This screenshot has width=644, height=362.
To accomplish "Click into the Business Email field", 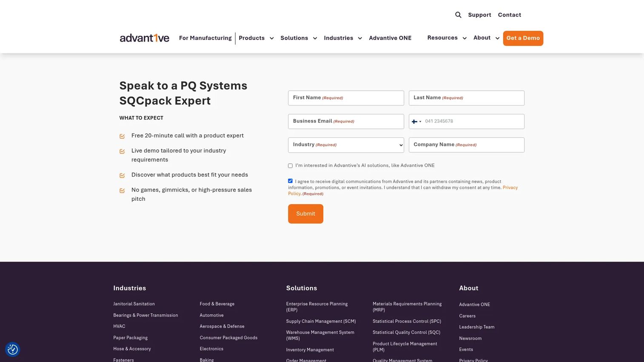I will [x=346, y=122].
